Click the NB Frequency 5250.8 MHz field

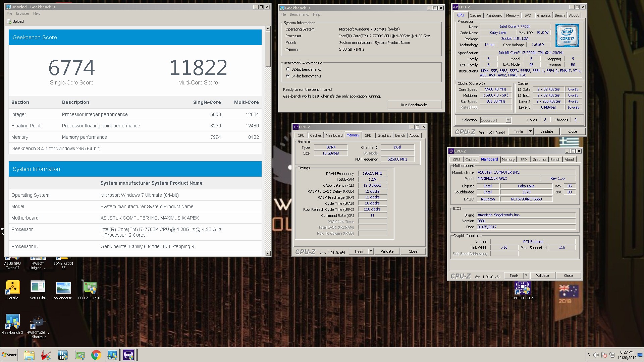[397, 159]
